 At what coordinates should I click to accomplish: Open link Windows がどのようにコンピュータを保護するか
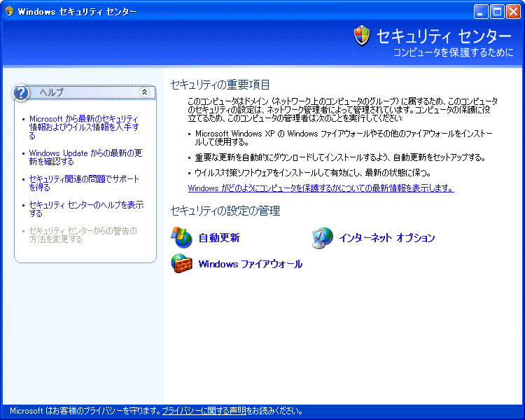[x=321, y=188]
